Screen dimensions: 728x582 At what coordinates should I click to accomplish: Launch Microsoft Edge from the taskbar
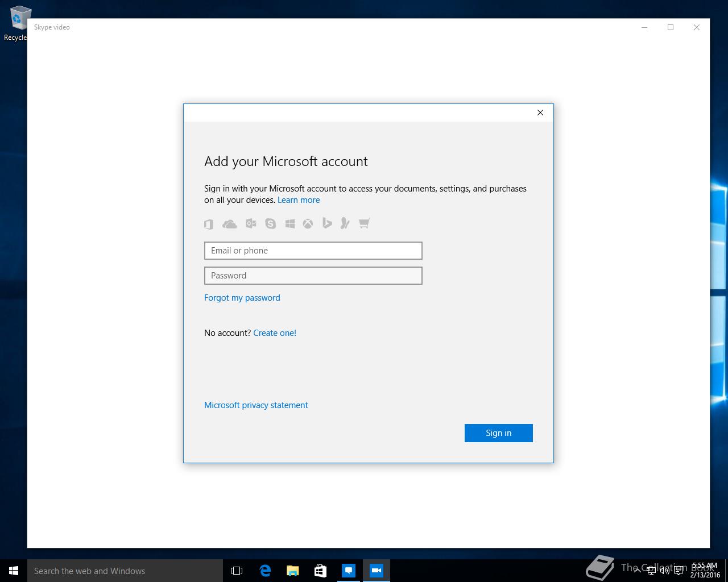[x=265, y=571]
